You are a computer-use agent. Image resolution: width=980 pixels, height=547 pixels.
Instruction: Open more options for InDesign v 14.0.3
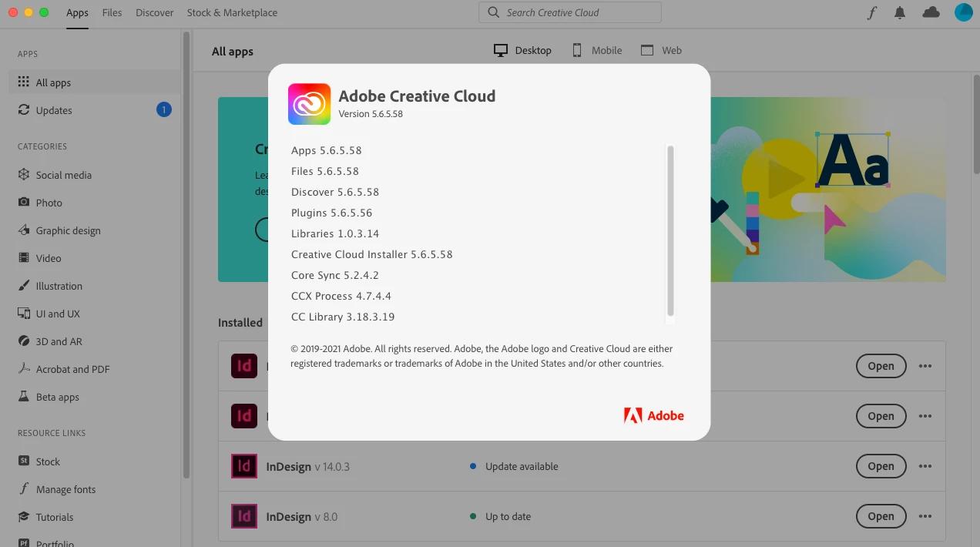pyautogui.click(x=926, y=466)
